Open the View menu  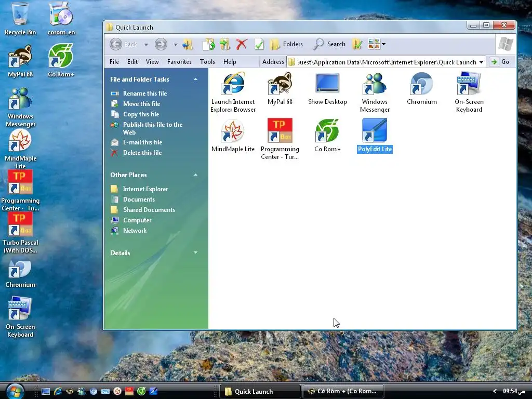click(x=152, y=62)
